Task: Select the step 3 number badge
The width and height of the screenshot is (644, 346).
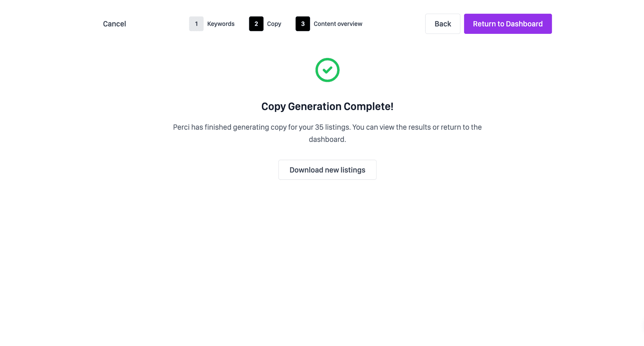Action: [x=302, y=24]
